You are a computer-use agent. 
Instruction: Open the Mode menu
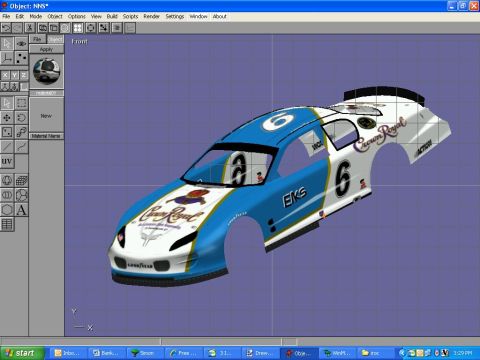(36, 16)
